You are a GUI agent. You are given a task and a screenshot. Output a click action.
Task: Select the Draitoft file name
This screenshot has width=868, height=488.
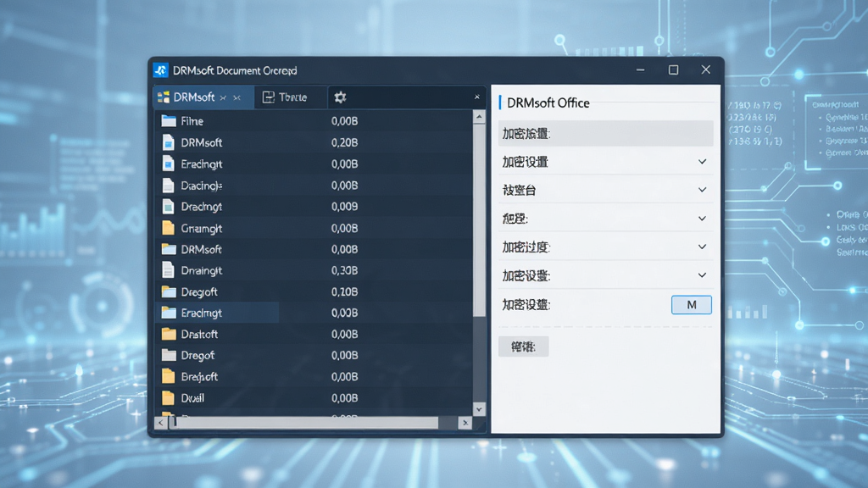(199, 334)
